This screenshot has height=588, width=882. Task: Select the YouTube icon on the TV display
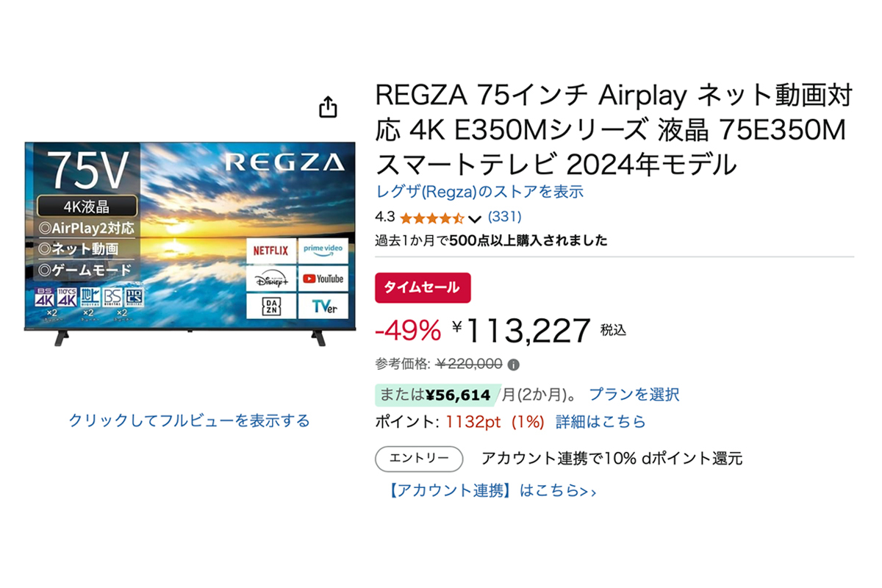(x=322, y=278)
